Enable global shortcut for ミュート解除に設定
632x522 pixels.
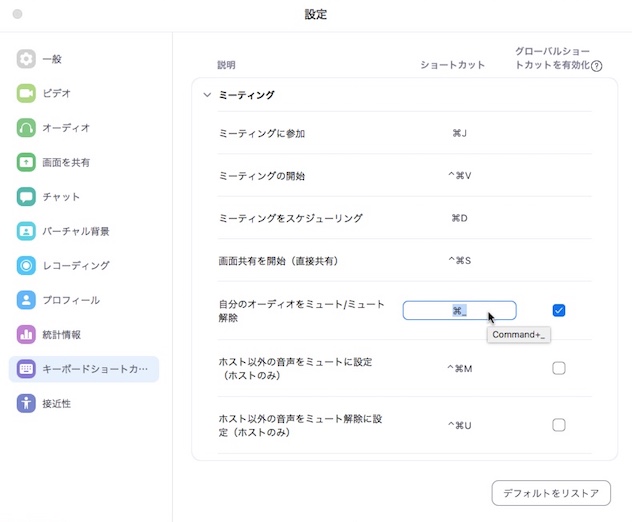pos(559,425)
